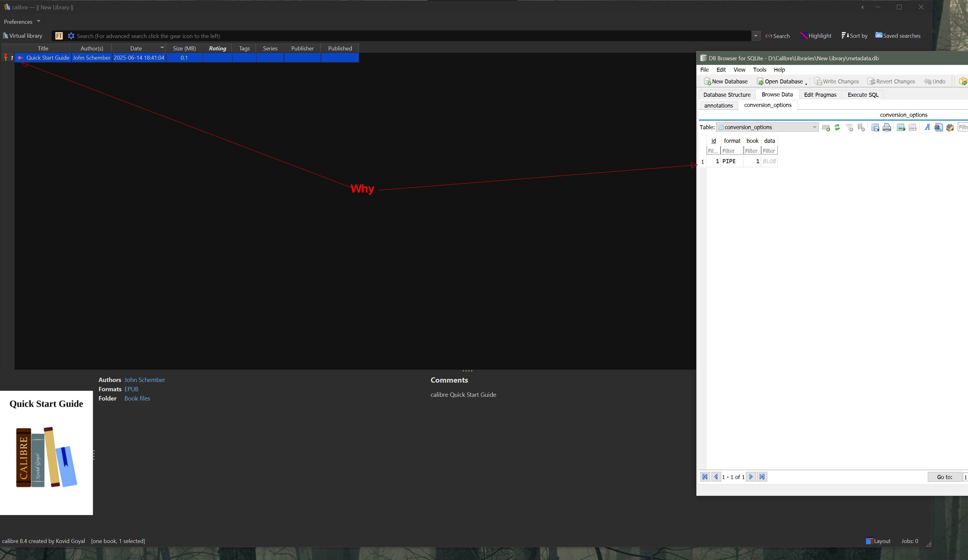
Task: Toggle the Layout button in status bar
Action: (878, 541)
